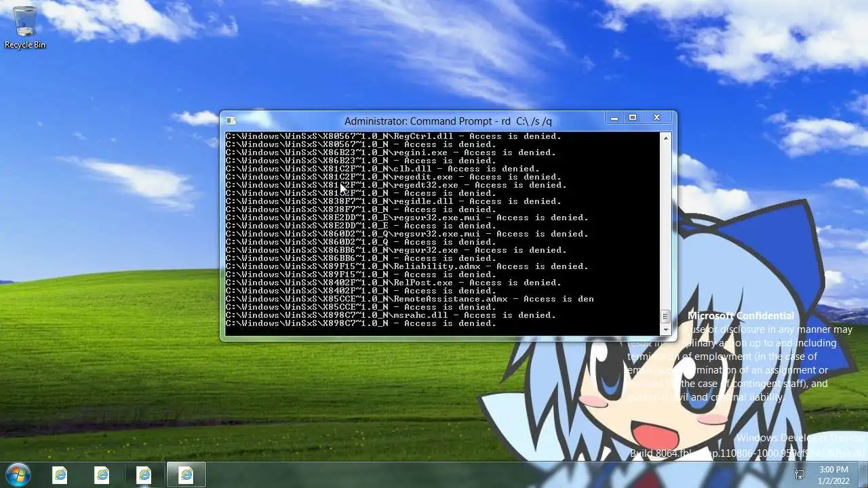Click the console line containing RelPost.exe
868x488 pixels.
(x=393, y=283)
